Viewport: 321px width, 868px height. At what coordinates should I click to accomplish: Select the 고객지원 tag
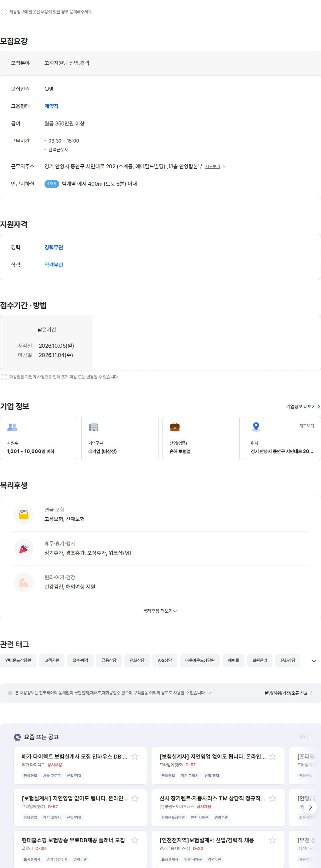[52, 661]
